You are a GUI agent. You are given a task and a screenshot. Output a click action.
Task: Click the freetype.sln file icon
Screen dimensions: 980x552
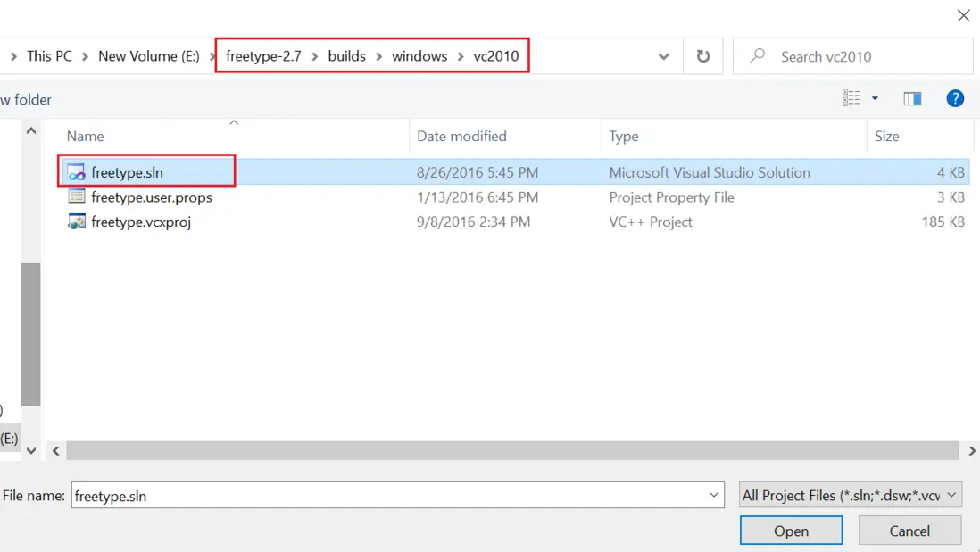click(76, 171)
